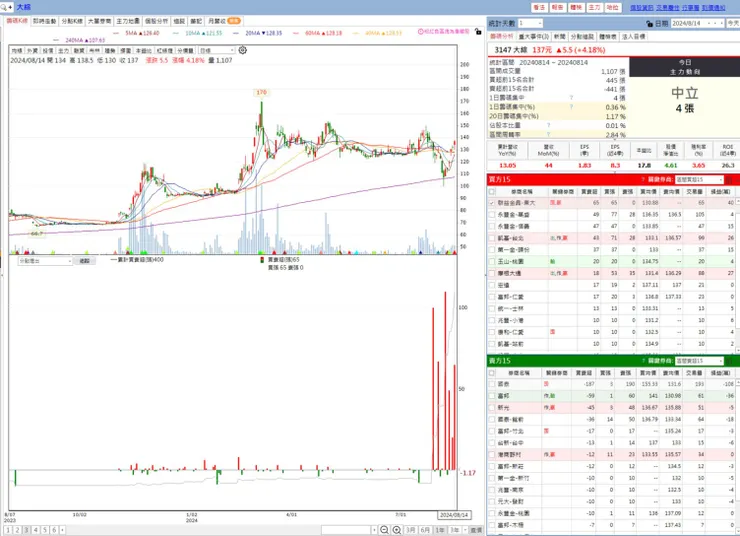Select all brokers in 賣方15 header checkbox

click(x=492, y=373)
